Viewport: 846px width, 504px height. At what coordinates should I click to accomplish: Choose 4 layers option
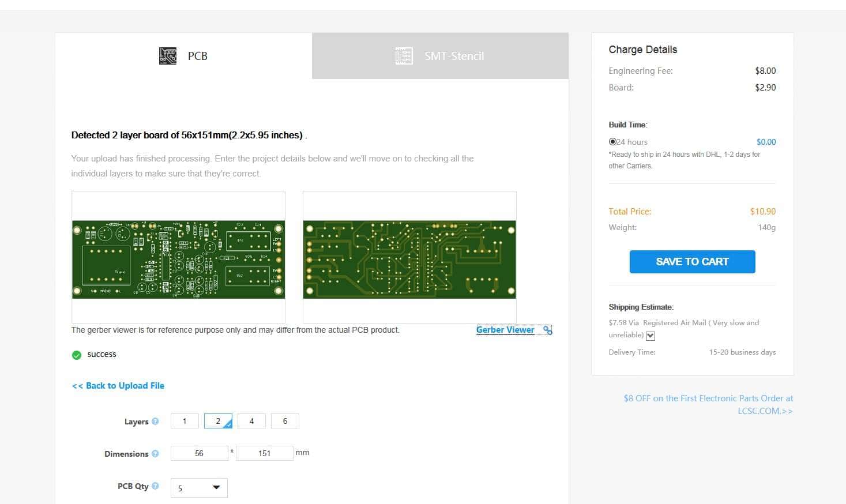coord(251,421)
